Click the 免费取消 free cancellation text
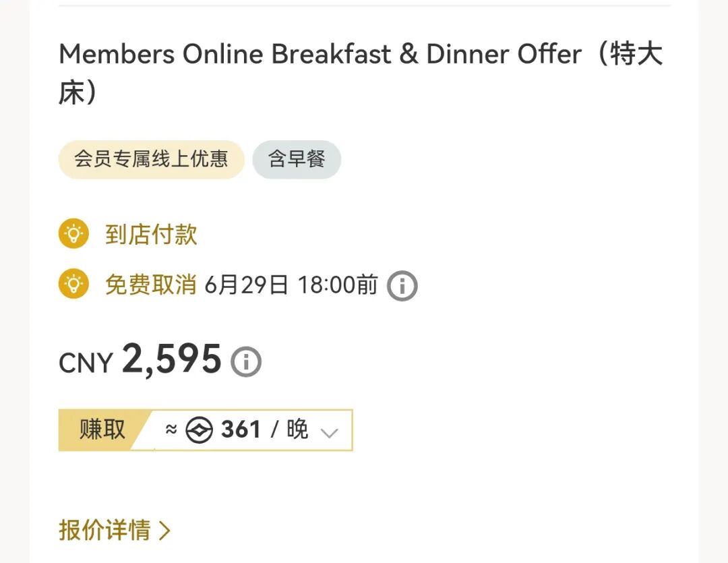728x563 pixels. [151, 285]
